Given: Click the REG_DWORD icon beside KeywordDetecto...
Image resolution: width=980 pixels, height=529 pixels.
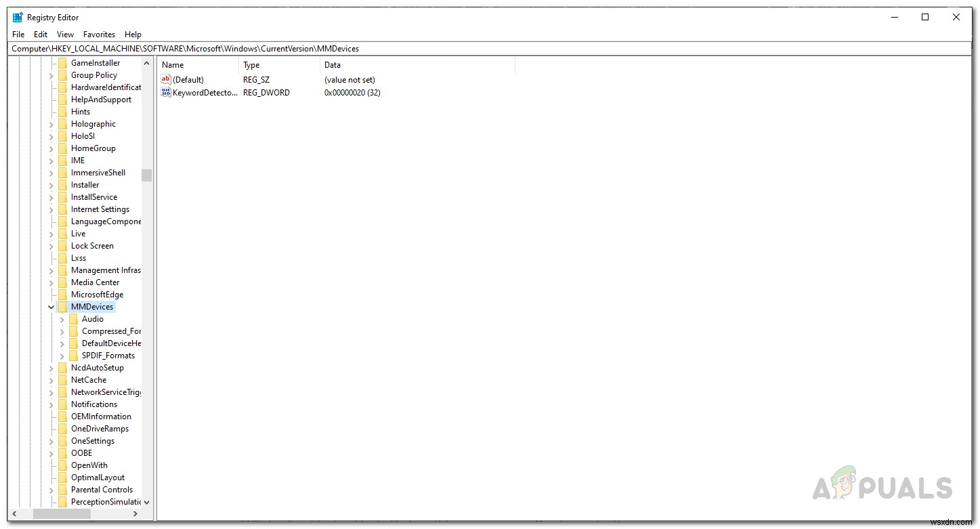Looking at the screenshot, I should [x=166, y=92].
